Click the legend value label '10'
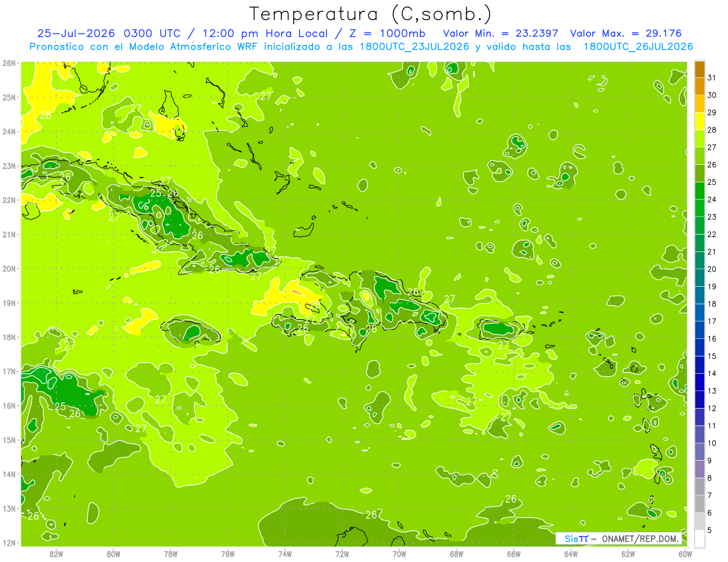Image resolution: width=728 pixels, height=562 pixels. [x=712, y=443]
